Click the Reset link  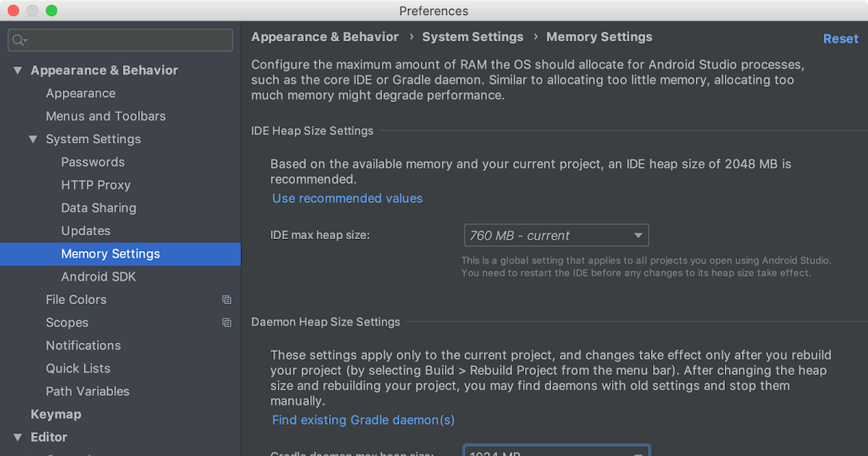click(841, 39)
